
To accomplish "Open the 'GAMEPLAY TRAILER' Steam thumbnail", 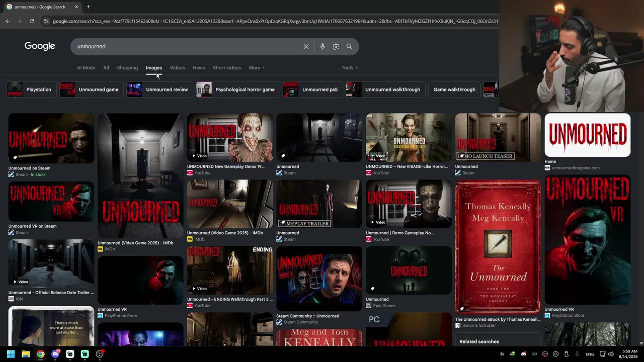I will (319, 204).
